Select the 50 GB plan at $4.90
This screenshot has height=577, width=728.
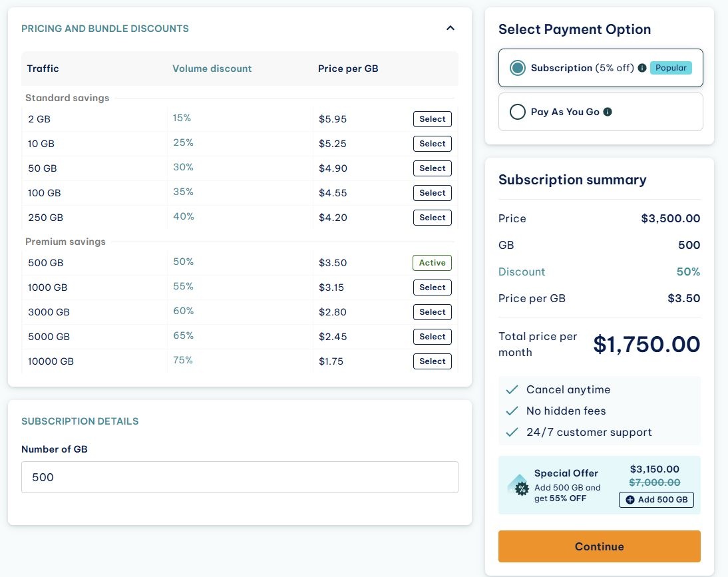coord(432,168)
